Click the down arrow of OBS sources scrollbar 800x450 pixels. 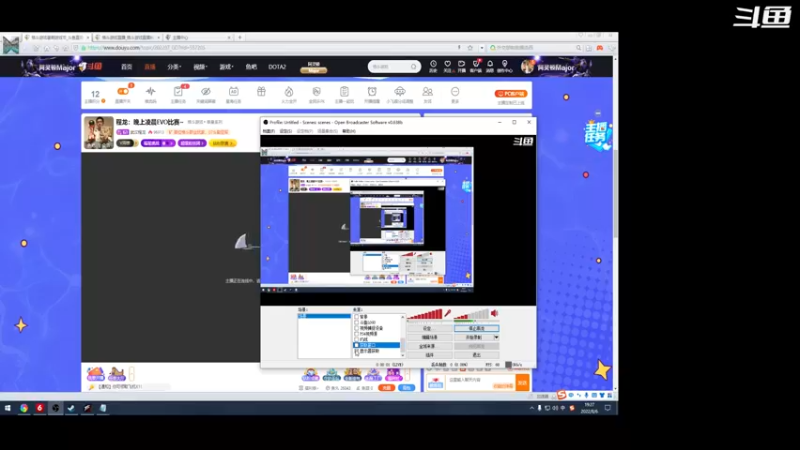[x=403, y=355]
